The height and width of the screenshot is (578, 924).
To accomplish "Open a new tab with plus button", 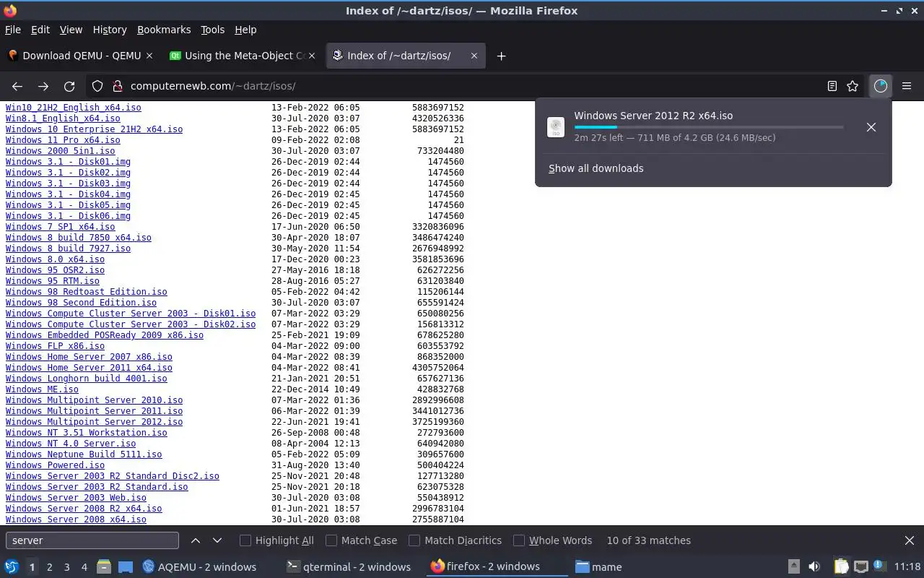I will [501, 56].
